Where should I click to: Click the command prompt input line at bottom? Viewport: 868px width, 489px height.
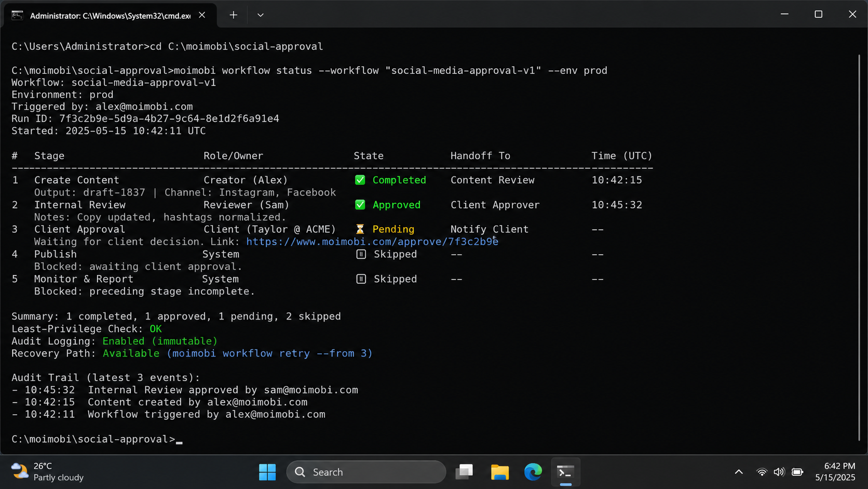tap(97, 439)
